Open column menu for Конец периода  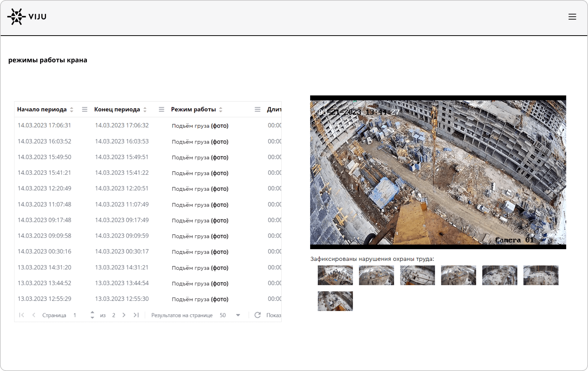click(161, 109)
